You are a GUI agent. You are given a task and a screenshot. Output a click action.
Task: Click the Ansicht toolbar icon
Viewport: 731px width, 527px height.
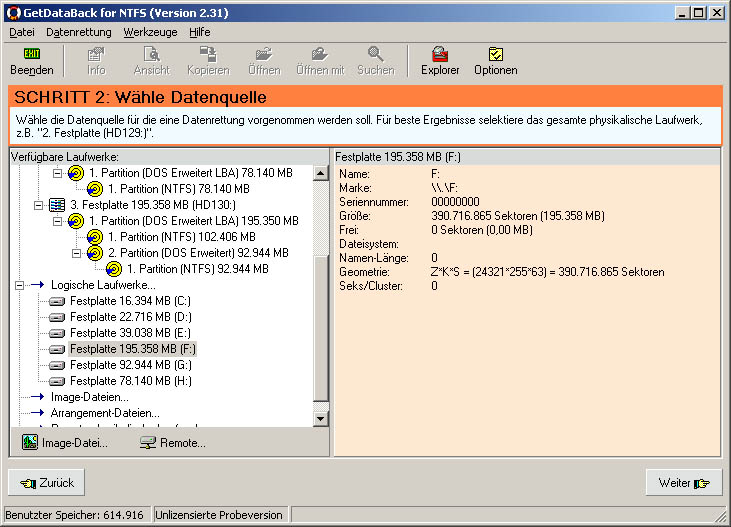tap(152, 54)
